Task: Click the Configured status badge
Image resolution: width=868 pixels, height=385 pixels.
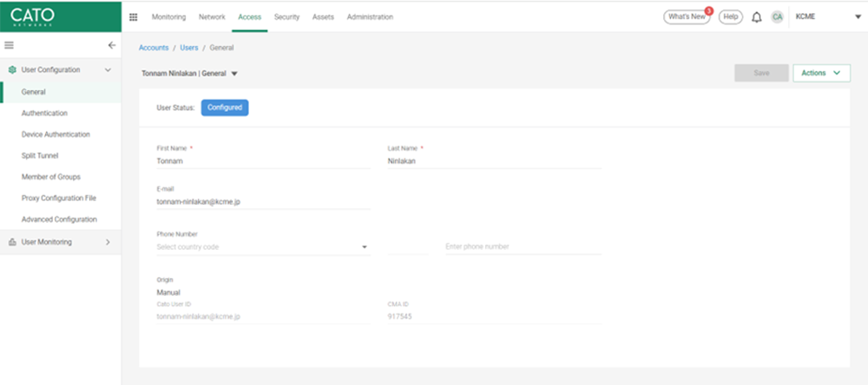Action: click(x=225, y=108)
